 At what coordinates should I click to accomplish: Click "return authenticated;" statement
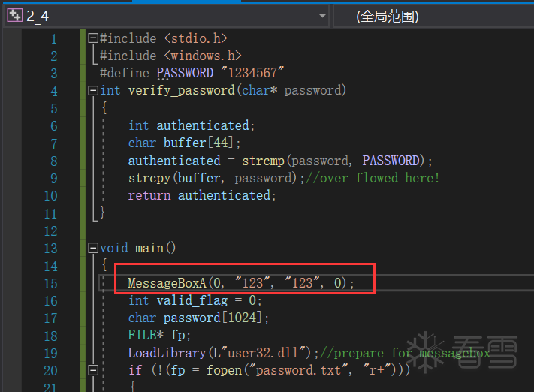pyautogui.click(x=202, y=195)
